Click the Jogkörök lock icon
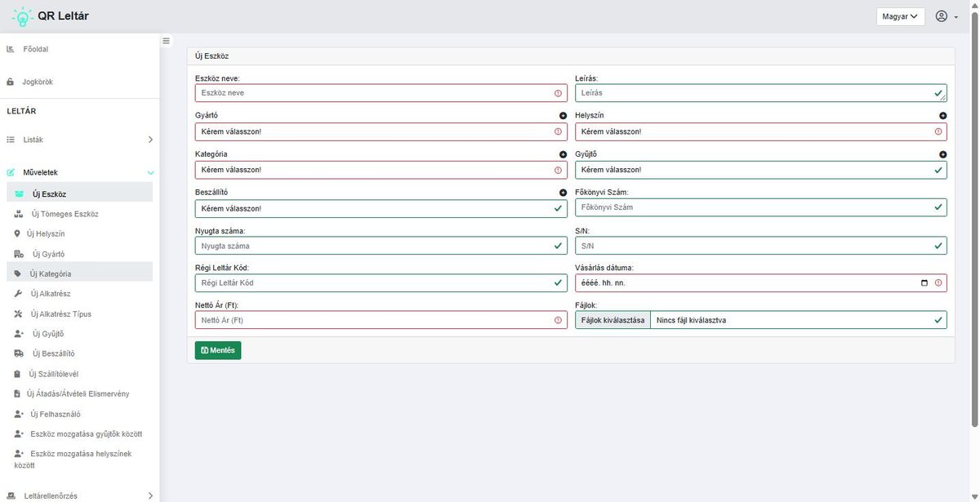Screen dimensions: 980x502 11,82
